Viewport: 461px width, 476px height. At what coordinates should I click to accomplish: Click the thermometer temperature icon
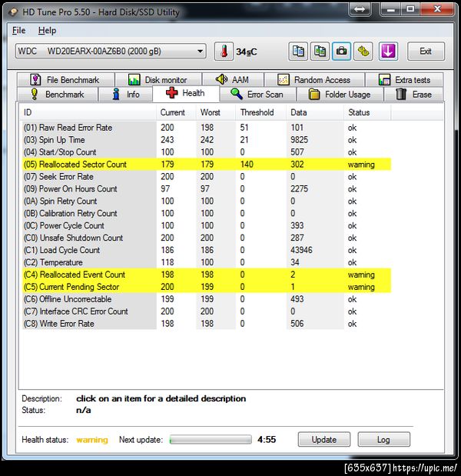tap(224, 52)
